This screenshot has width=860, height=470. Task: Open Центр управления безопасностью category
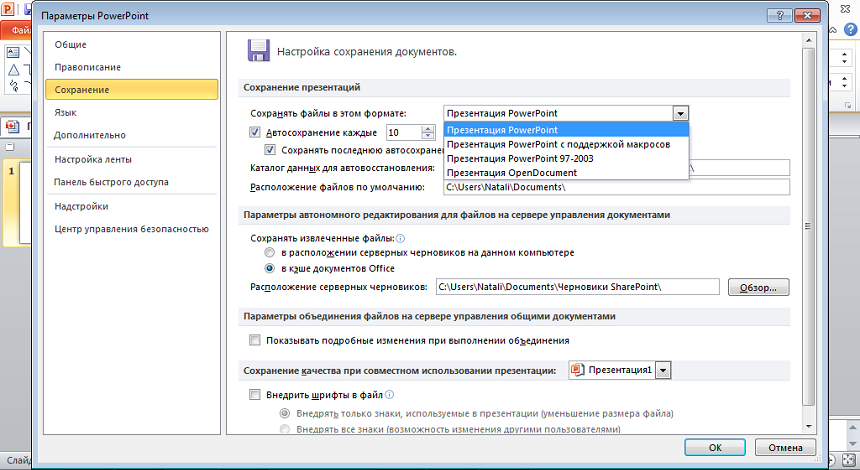click(x=132, y=229)
